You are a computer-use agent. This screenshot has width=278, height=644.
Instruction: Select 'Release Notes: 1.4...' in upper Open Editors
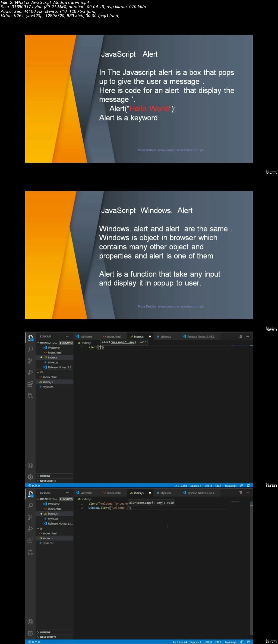coord(55,367)
